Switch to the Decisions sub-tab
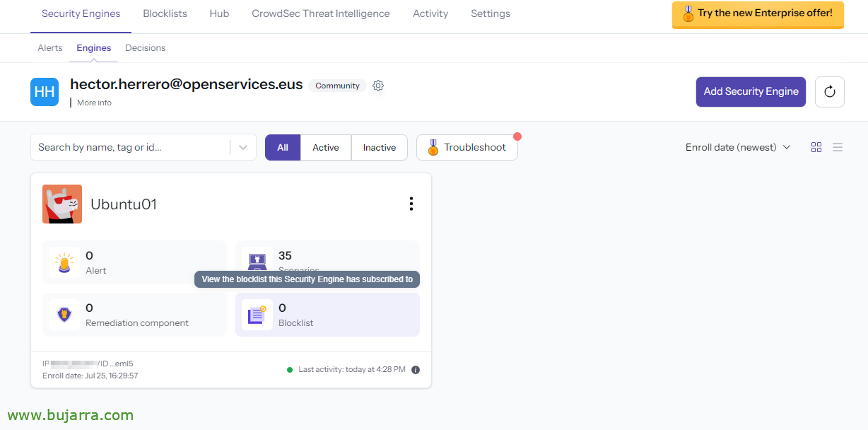 (x=146, y=48)
